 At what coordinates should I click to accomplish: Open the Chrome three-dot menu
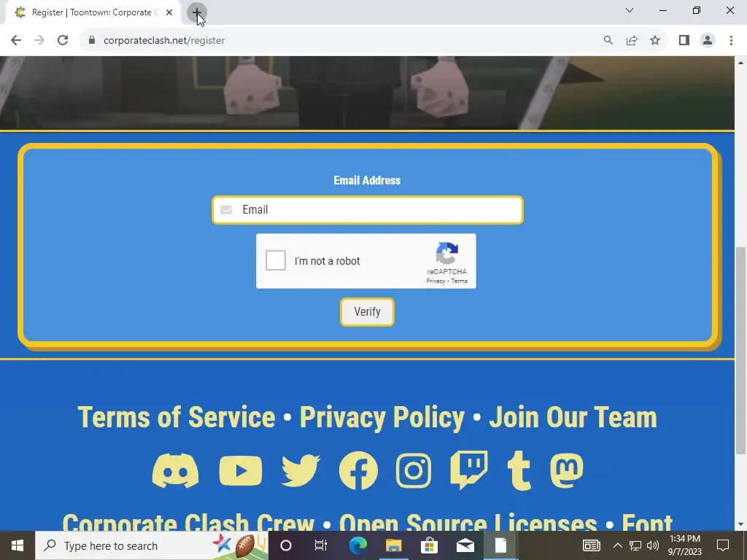point(731,41)
